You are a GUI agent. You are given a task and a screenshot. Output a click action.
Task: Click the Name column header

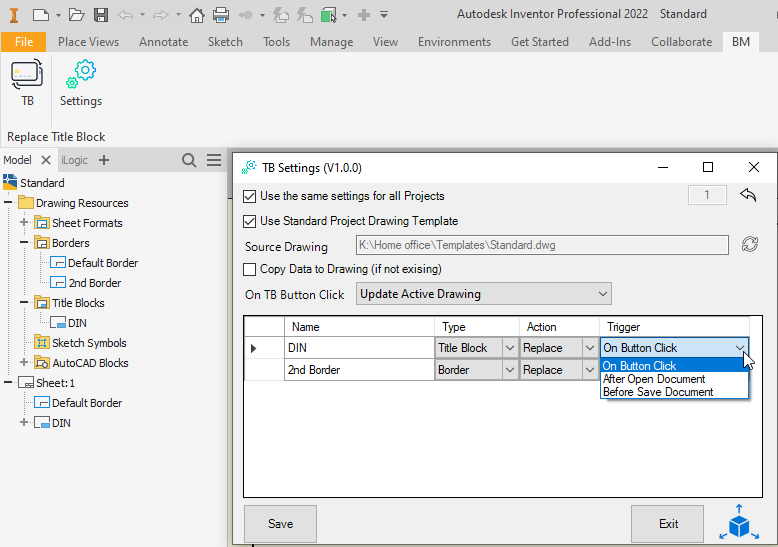359,327
